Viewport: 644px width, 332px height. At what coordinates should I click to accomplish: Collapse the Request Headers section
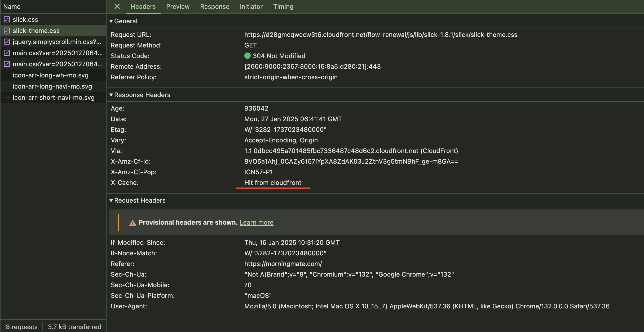click(111, 200)
